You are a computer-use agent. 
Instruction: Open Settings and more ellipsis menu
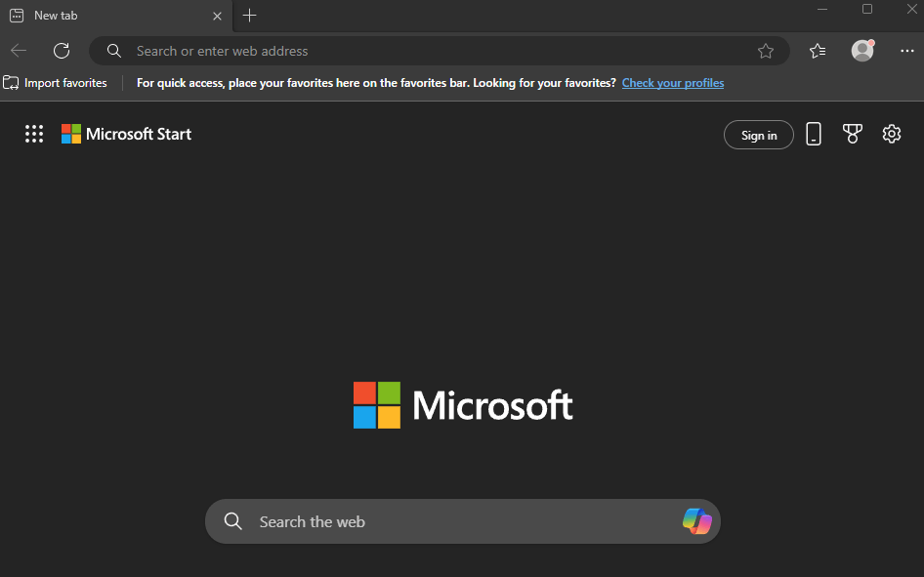coord(907,51)
